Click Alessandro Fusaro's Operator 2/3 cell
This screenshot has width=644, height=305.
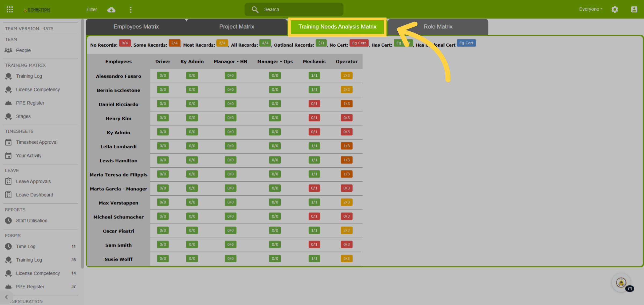346,76
